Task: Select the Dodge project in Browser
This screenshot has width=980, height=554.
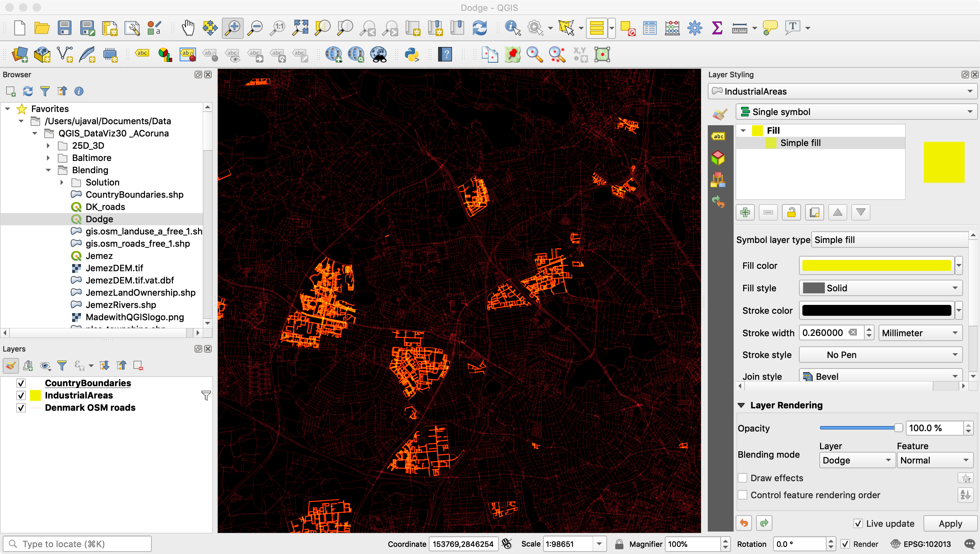Action: point(99,219)
